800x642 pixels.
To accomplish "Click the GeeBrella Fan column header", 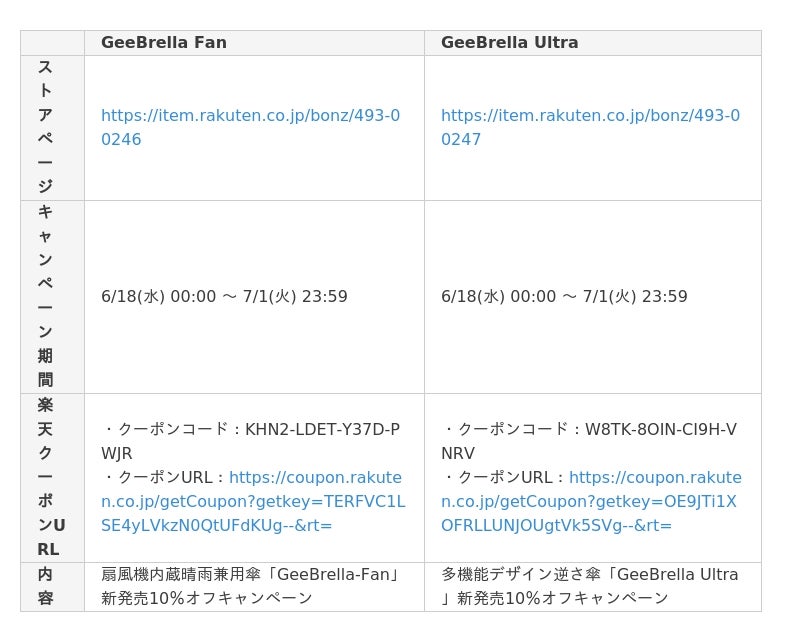I will (x=164, y=43).
